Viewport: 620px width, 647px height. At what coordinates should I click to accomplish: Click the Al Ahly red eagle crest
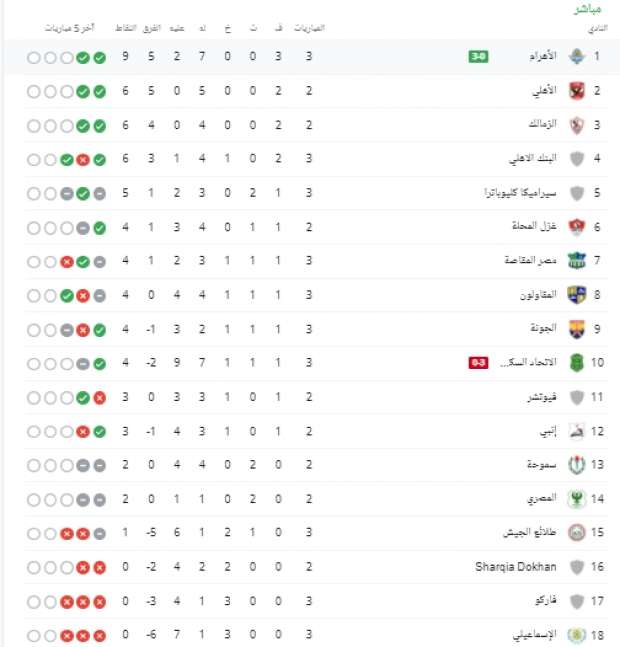(577, 91)
